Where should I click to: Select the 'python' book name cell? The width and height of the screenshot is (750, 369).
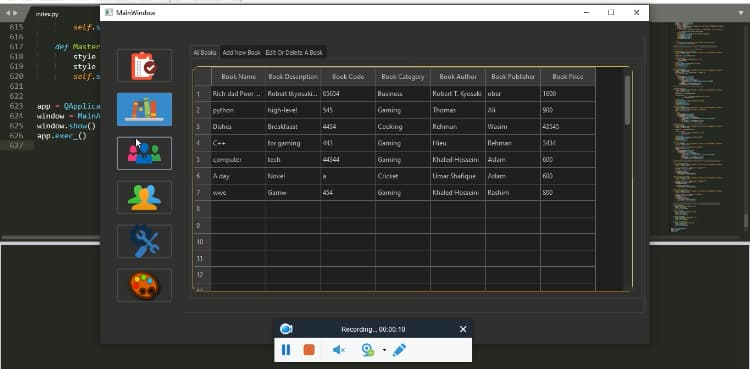[x=238, y=110]
